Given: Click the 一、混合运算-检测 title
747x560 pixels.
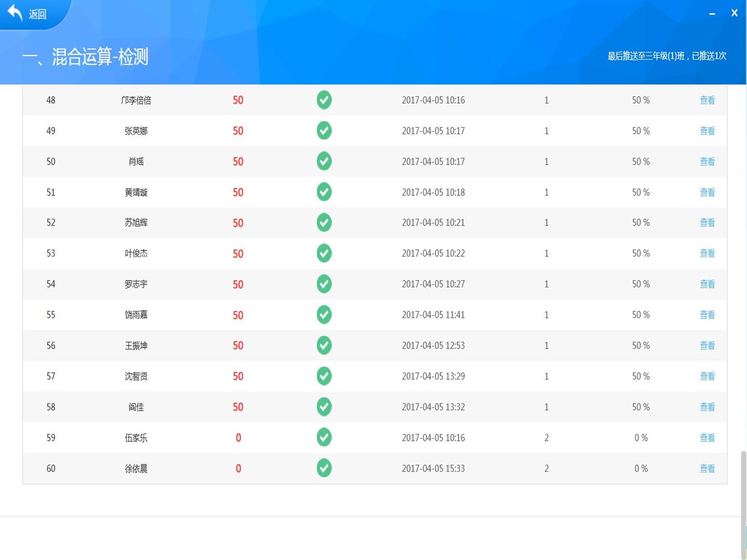Looking at the screenshot, I should (85, 57).
